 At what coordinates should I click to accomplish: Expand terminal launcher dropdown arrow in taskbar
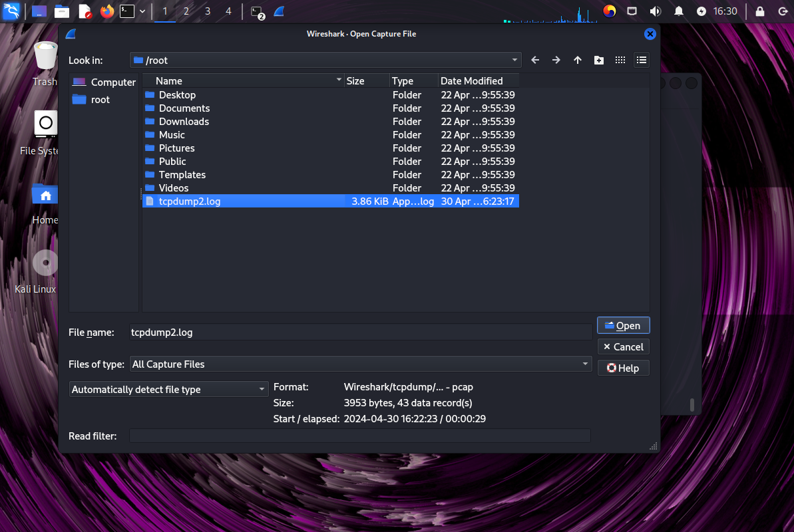click(142, 11)
